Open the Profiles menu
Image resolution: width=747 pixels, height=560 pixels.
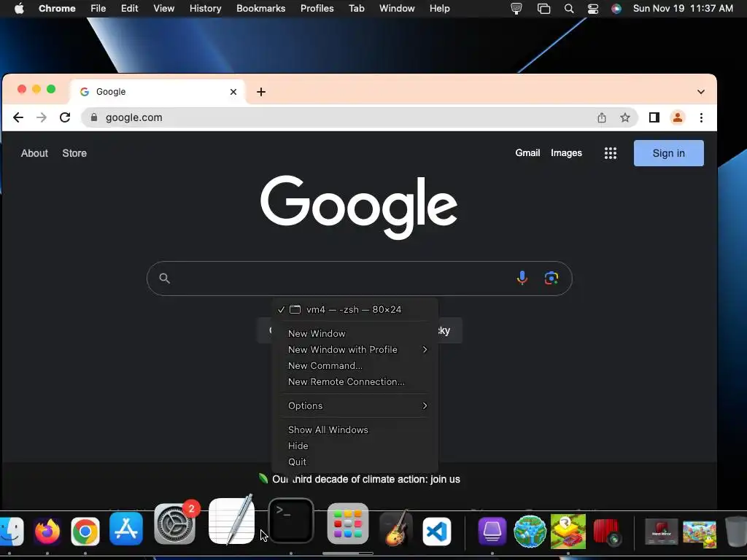pyautogui.click(x=317, y=9)
